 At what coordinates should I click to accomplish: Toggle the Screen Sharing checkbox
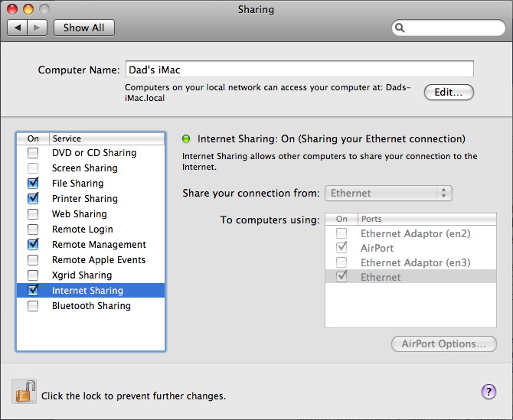click(x=33, y=168)
